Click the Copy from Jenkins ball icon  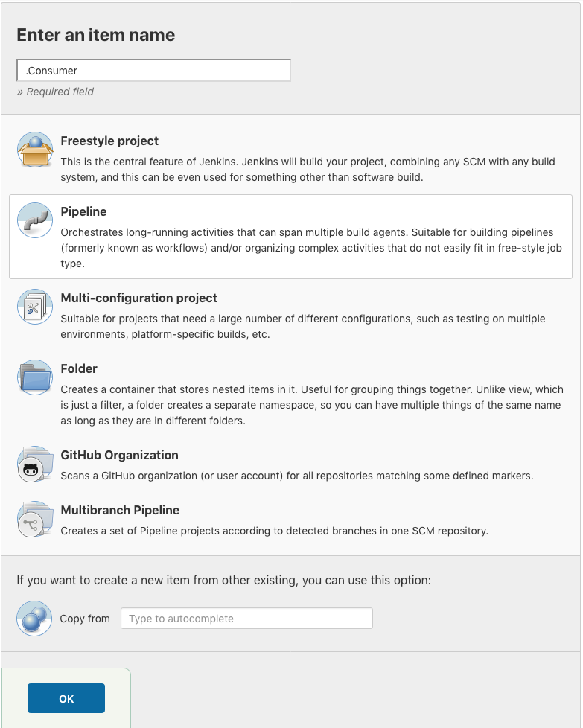(x=34, y=619)
